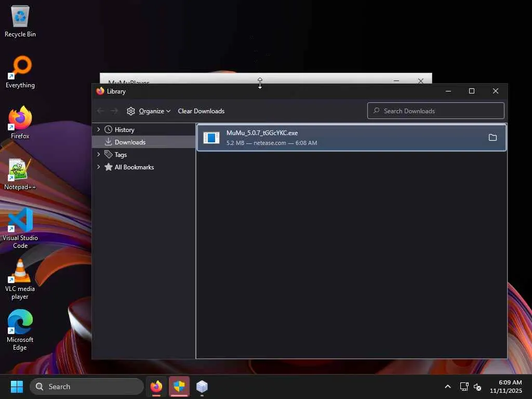The image size is (532, 399).
Task: Open the Recycle Bin desktop icon
Action: pyautogui.click(x=20, y=21)
